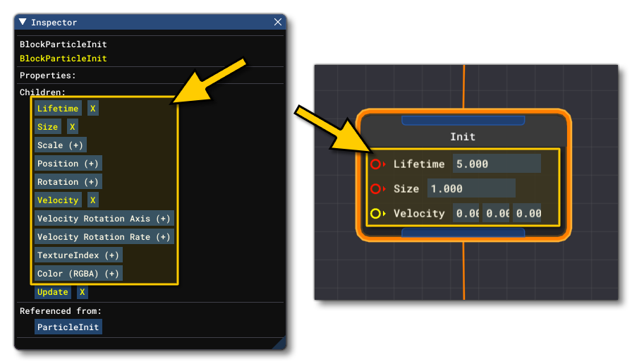The image size is (632, 364).
Task: Collapse the Inspector panel triangle
Action: coord(23,23)
